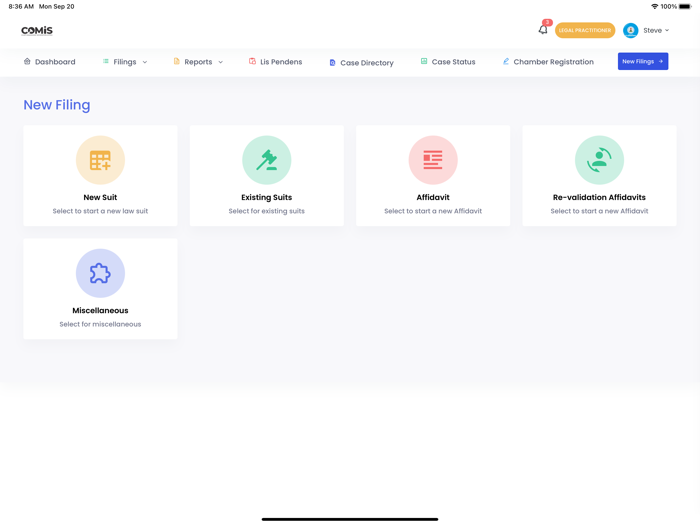
Task: Open the Re-validation Affidavits person icon
Action: (599, 160)
